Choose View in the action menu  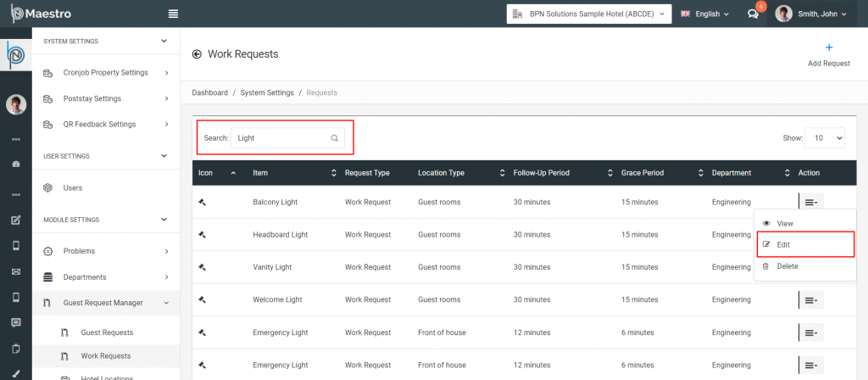tap(805, 224)
